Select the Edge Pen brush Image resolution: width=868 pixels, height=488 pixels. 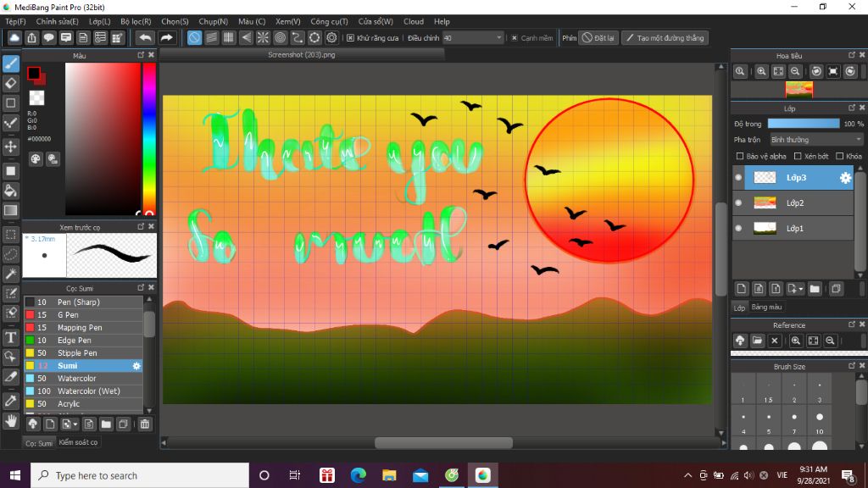coord(83,341)
